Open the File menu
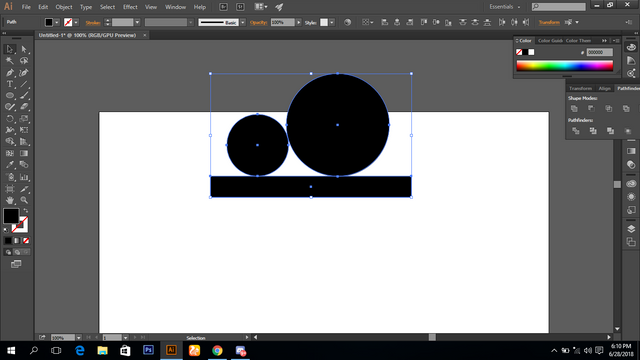 pyautogui.click(x=26, y=7)
